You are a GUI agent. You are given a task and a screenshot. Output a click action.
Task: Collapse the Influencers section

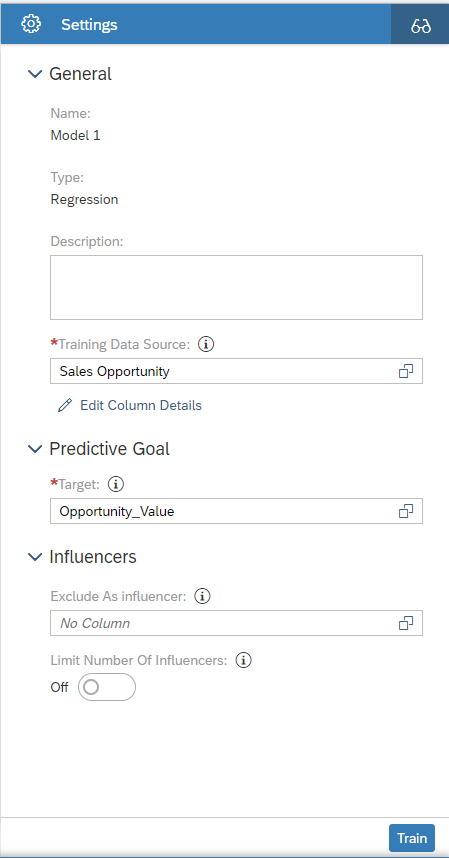tap(35, 557)
